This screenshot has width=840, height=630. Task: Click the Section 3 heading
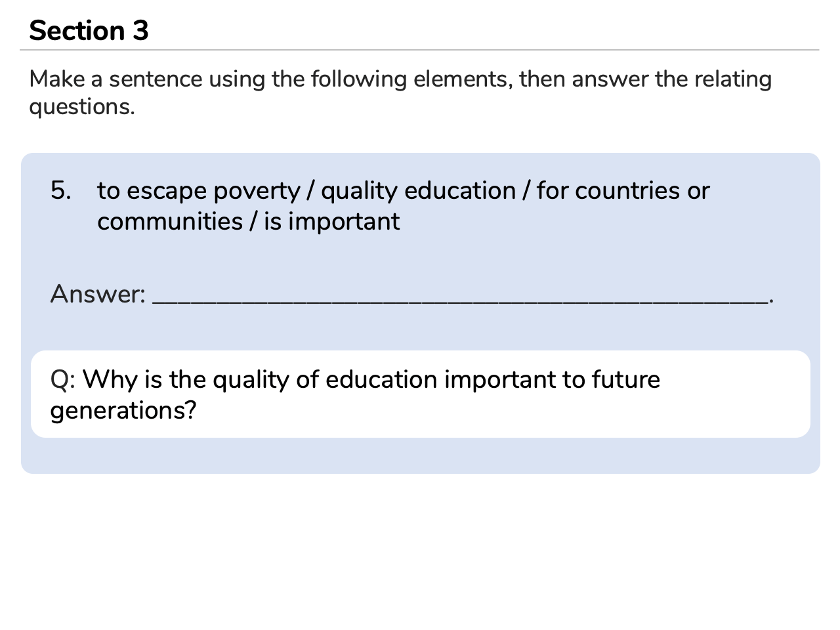89,31
